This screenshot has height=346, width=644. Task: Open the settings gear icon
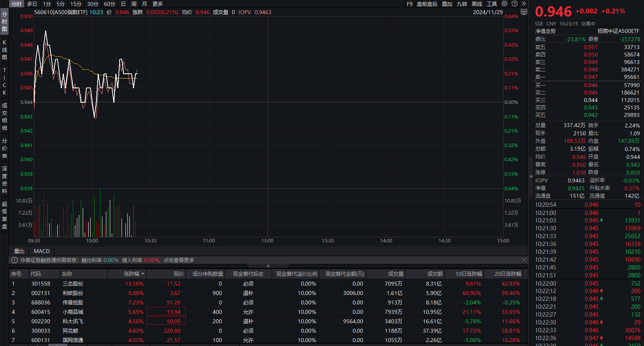[x=504, y=4]
